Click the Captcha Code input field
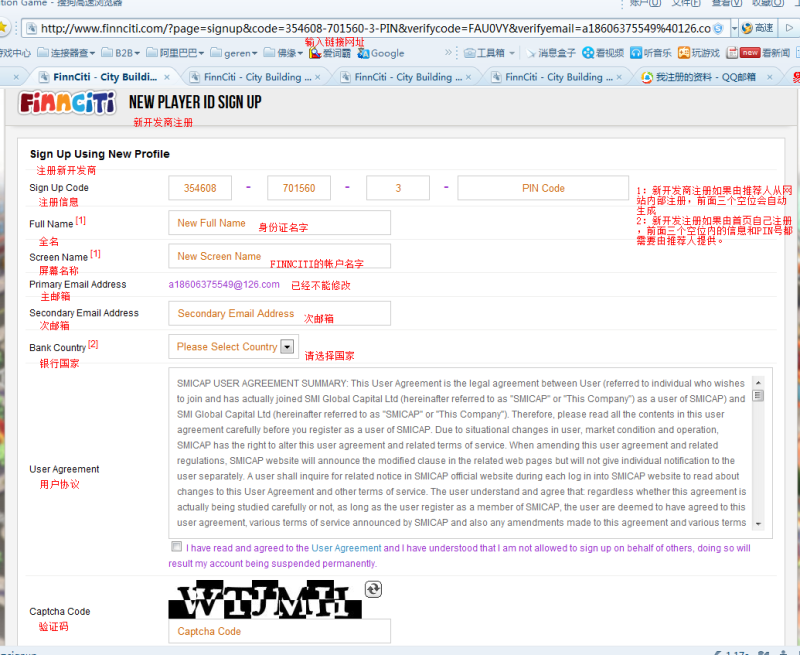The width and height of the screenshot is (800, 655). point(280,631)
